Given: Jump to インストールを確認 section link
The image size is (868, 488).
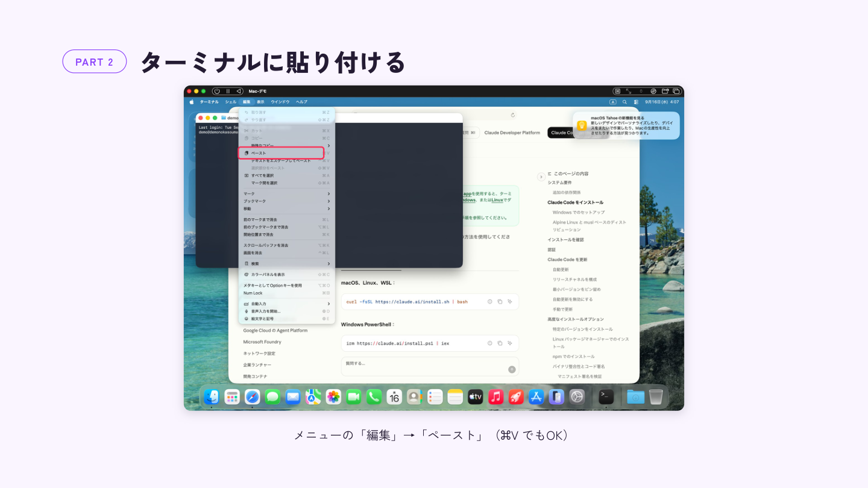Looking at the screenshot, I should (565, 240).
